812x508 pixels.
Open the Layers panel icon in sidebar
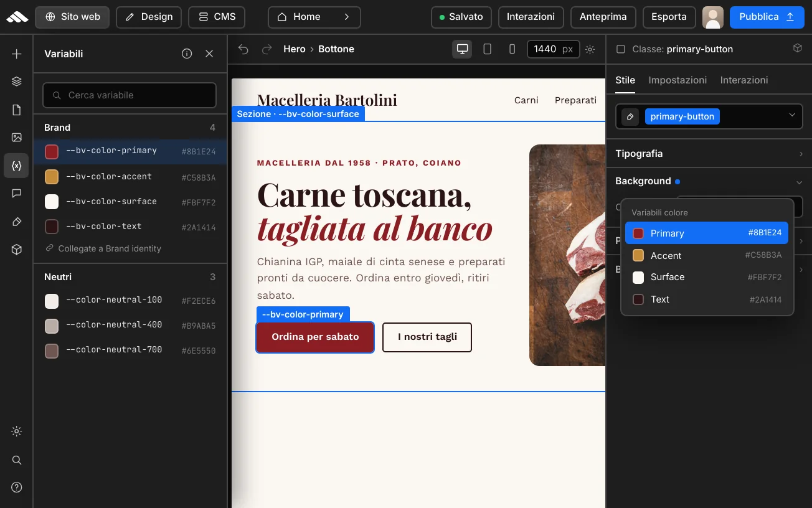point(17,82)
